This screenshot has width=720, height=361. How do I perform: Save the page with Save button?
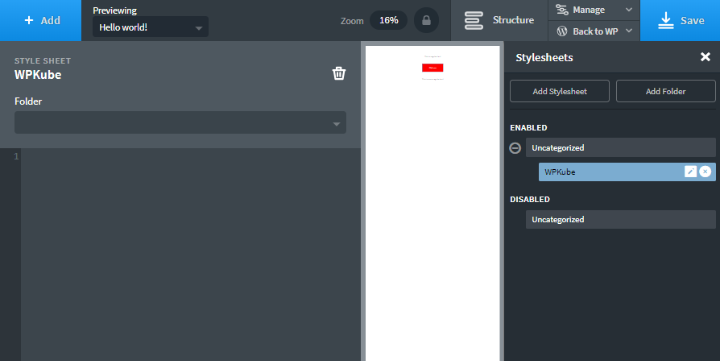pos(680,20)
